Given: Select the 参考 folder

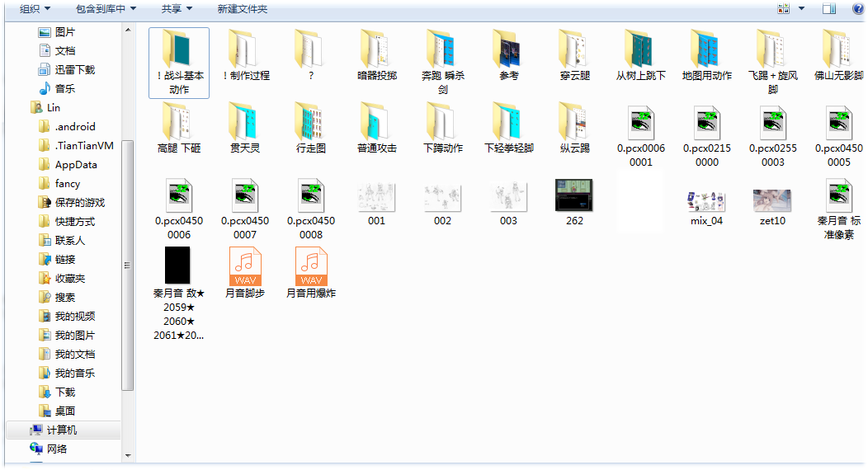Looking at the screenshot, I should click(x=509, y=56).
